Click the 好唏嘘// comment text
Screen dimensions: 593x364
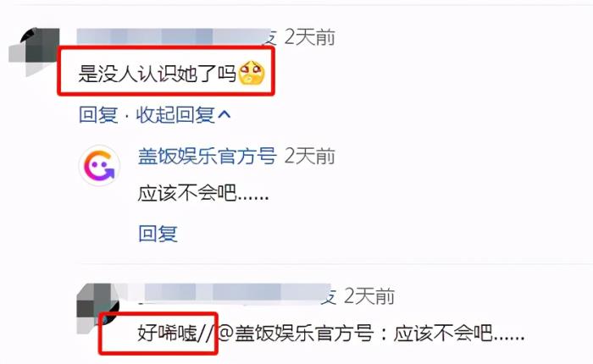click(176, 334)
